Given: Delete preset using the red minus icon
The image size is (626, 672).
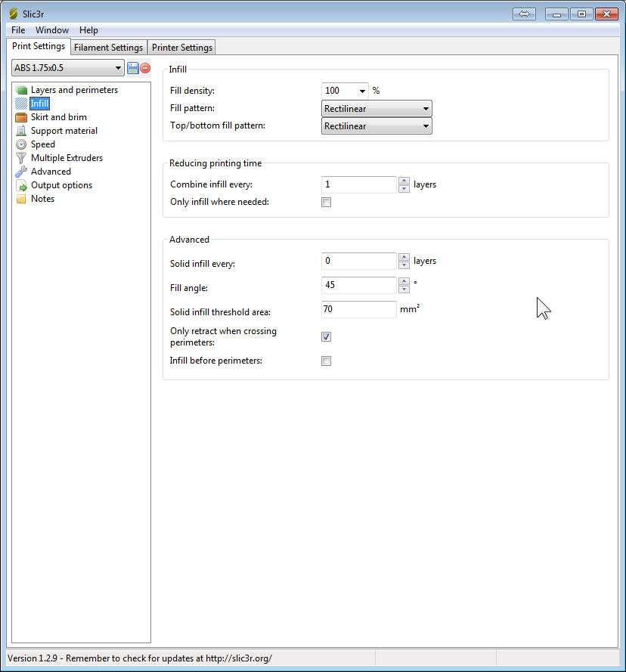Looking at the screenshot, I should click(x=145, y=68).
